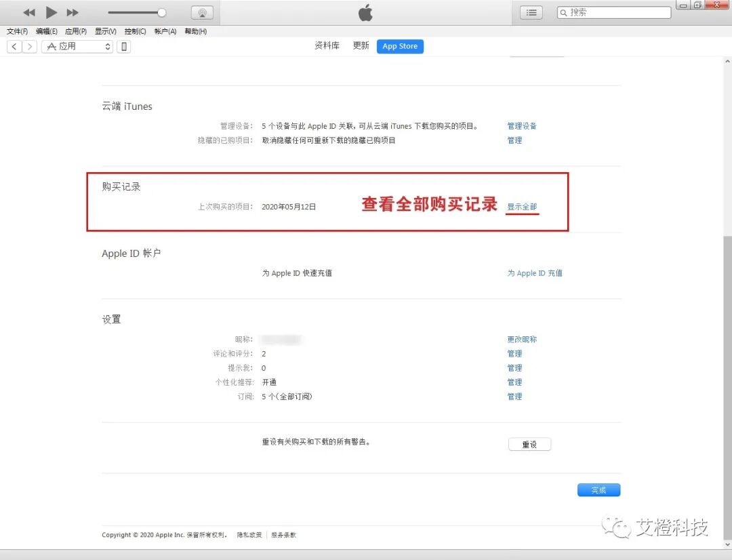This screenshot has height=560, width=732.
Task: Click the Apple logo in the header
Action: [x=365, y=13]
